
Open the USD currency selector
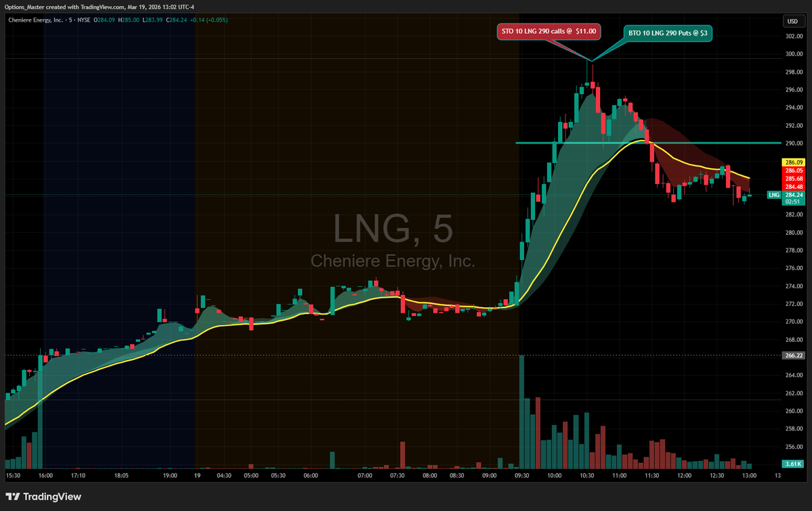coord(792,21)
